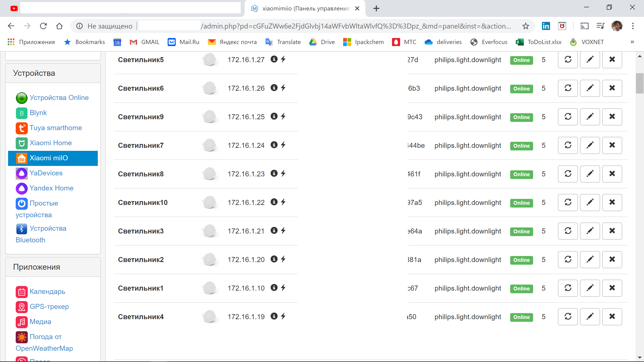Click the Cast icon in the toolbar
This screenshot has height=362, width=644.
pos(584,26)
